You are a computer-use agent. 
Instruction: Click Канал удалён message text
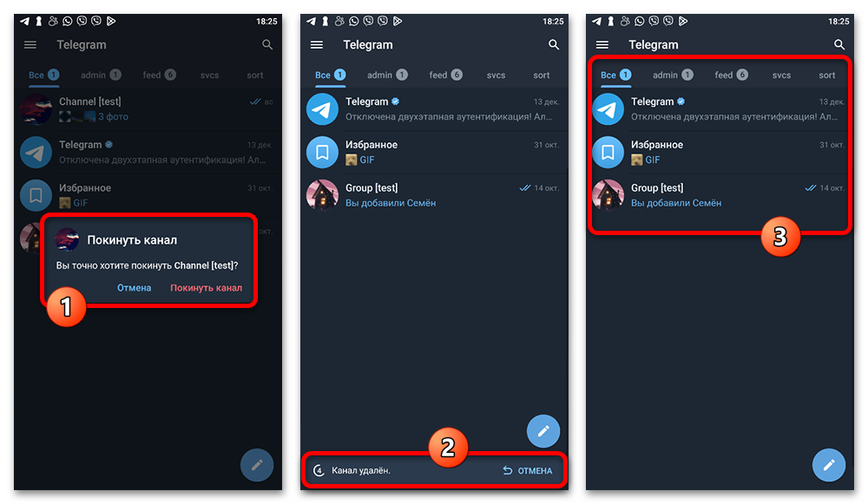(361, 471)
